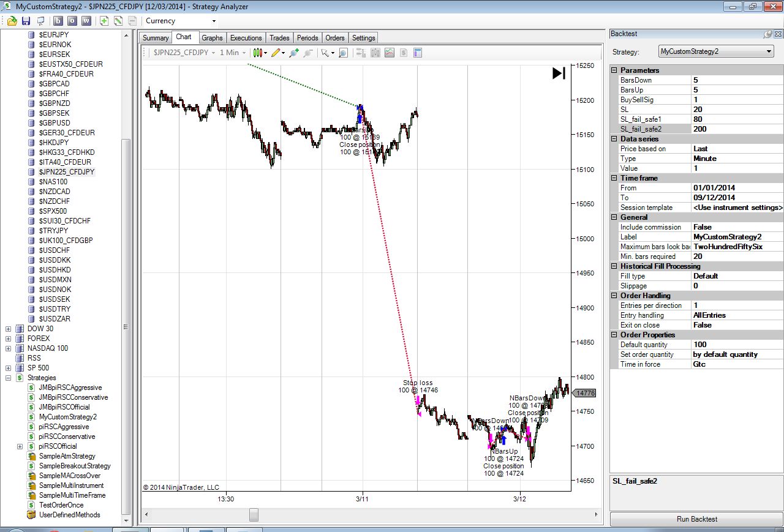Screen dimensions: 784x532
Task: Close the Backtest panel
Action: 778,34
